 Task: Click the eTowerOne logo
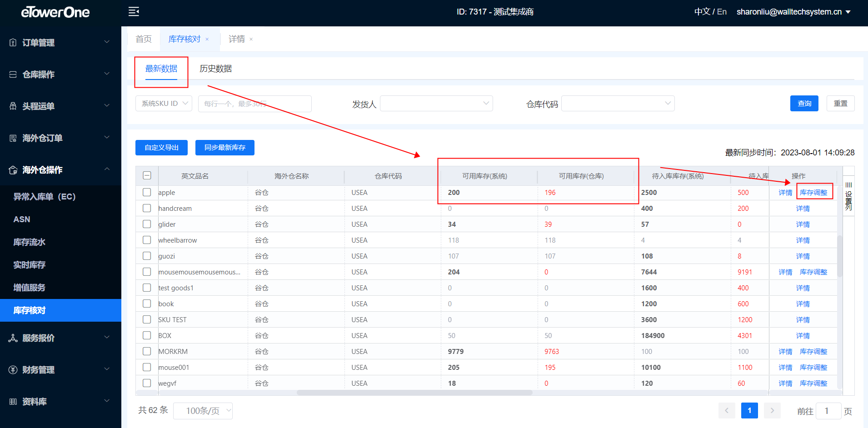point(55,12)
